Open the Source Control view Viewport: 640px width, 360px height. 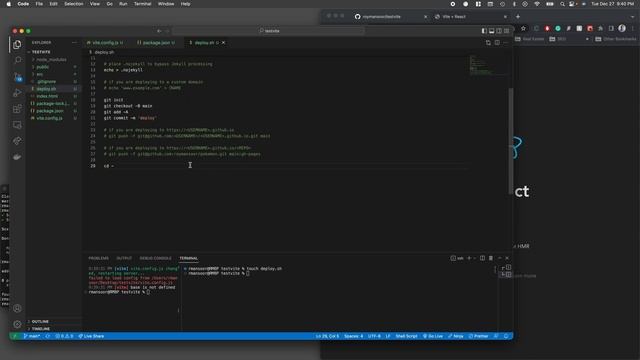[17, 76]
